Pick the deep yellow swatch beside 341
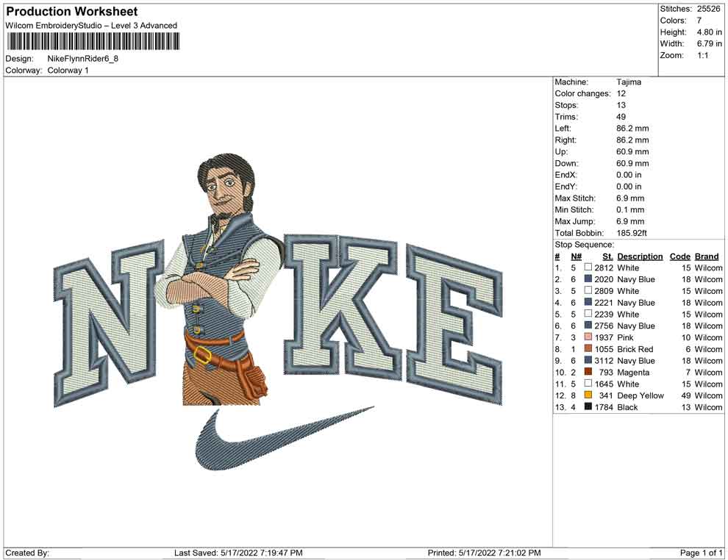Viewport: 728px width, 560px height. tap(588, 395)
